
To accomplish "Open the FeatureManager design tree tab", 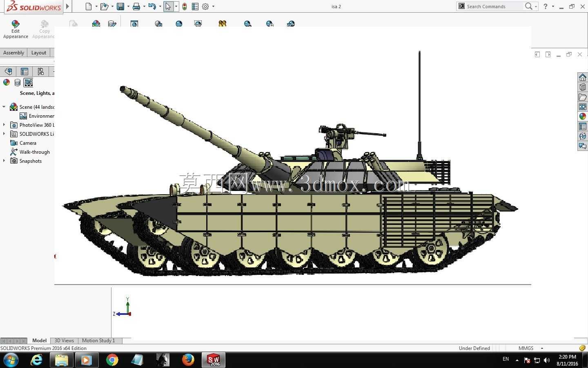I will [8, 72].
